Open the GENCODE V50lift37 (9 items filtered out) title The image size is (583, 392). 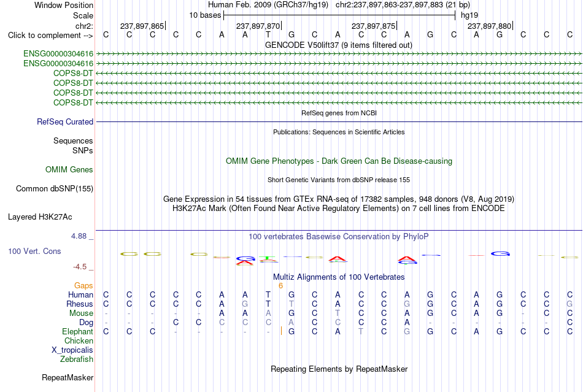coord(338,45)
